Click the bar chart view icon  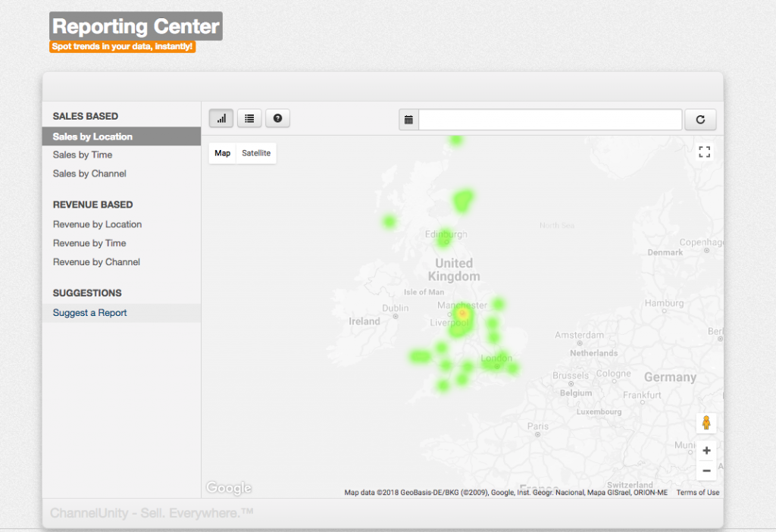(221, 118)
